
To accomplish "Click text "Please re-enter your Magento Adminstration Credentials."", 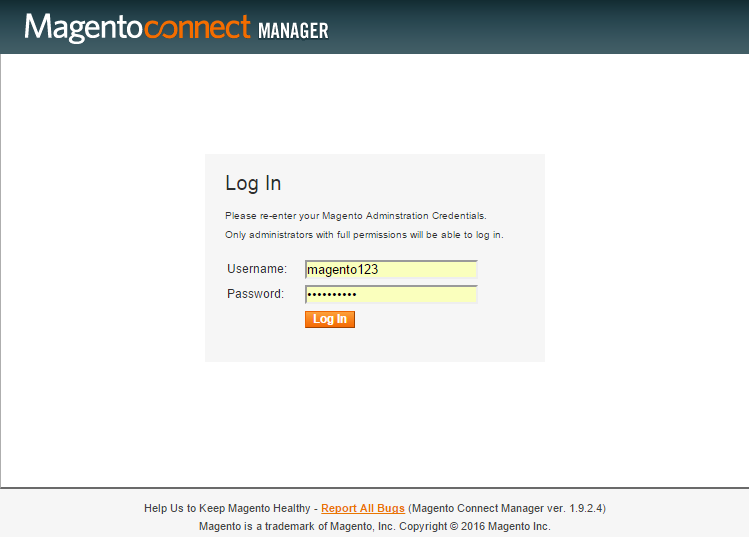I will pyautogui.click(x=356, y=216).
